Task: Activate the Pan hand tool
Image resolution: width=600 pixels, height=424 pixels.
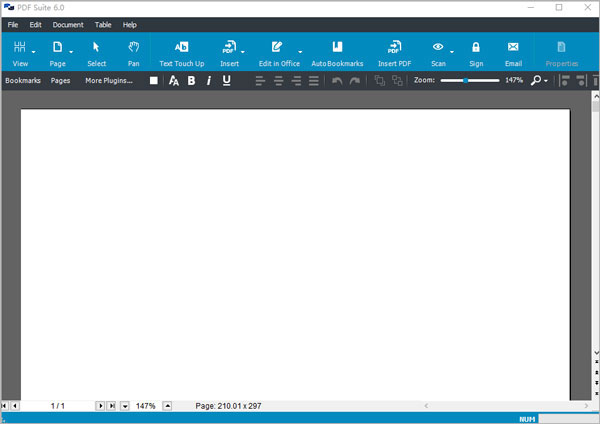Action: coord(134,54)
